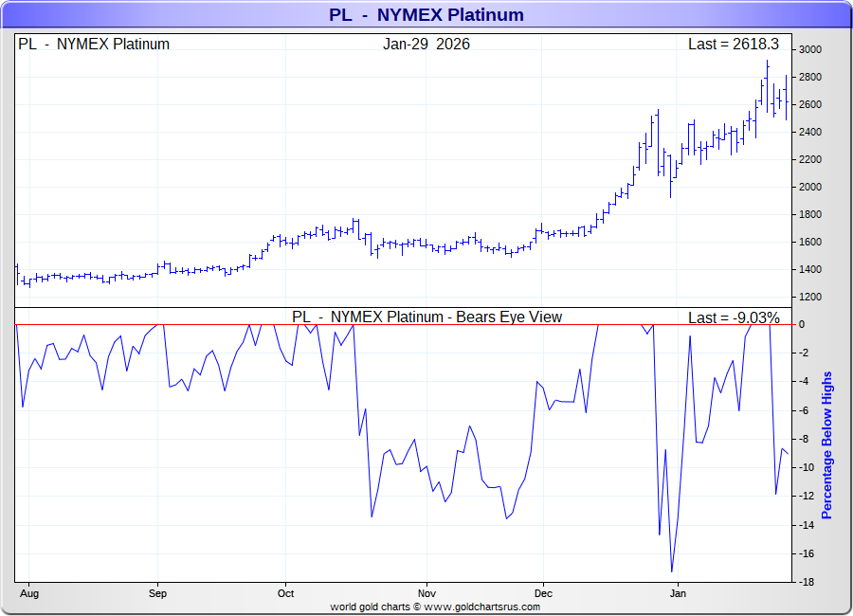The height and width of the screenshot is (616, 853).
Task: Select the Oct month marker
Action: coord(285,593)
